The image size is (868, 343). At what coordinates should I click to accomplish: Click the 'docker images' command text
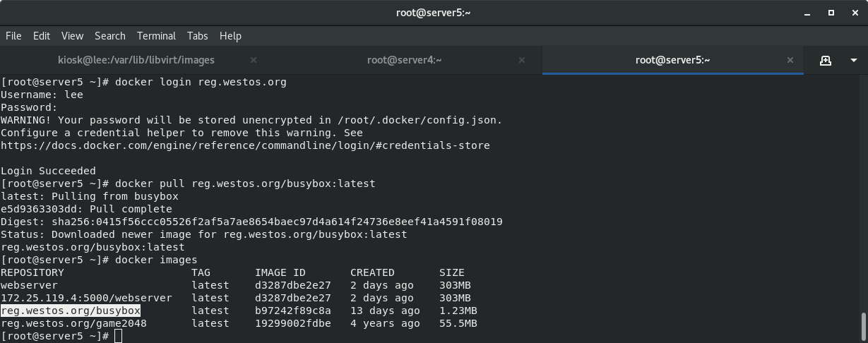(x=156, y=260)
